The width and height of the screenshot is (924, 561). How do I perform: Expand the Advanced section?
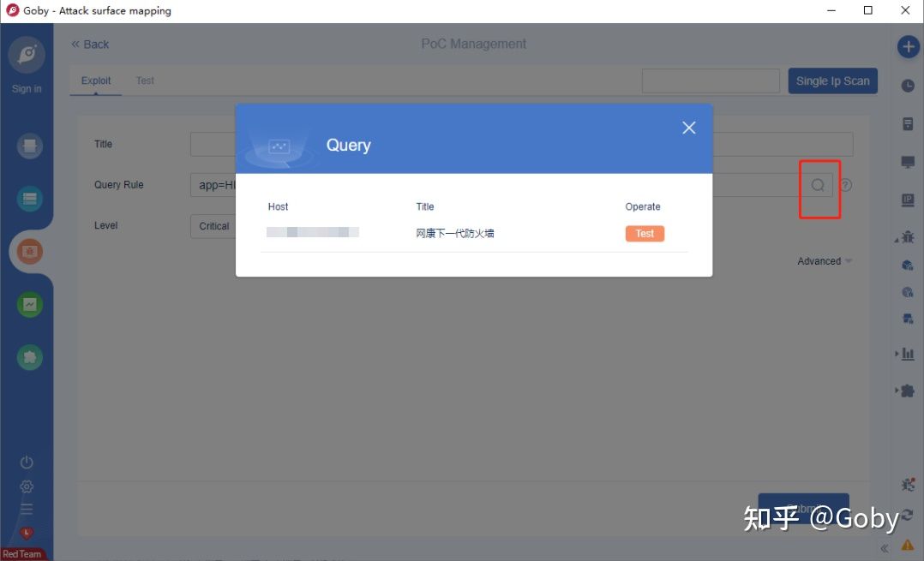825,261
